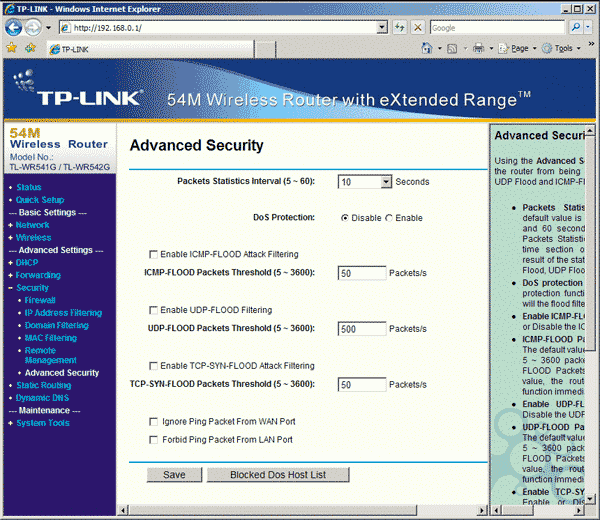Open the Home button dropdown arrow
The width and height of the screenshot is (600, 520).
tap(439, 49)
